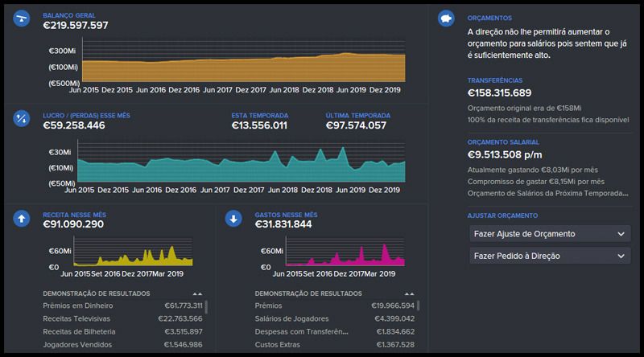The image size is (644, 357).
Task: Click the sort arrows above the expenses list
Action: click(x=410, y=294)
